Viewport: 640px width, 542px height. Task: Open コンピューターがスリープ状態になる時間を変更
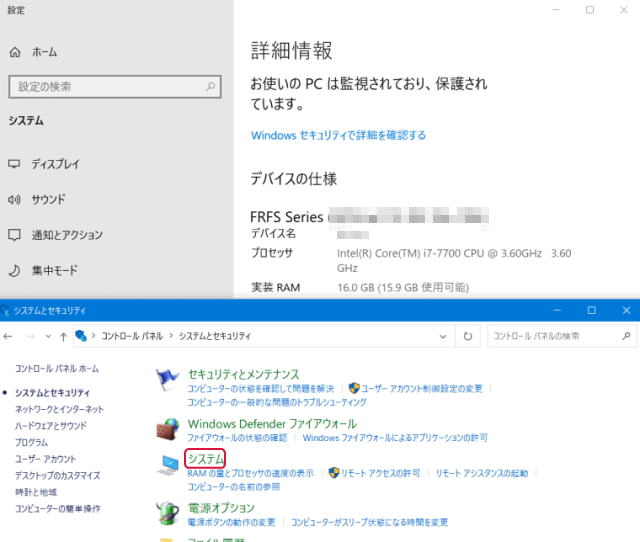click(x=369, y=522)
